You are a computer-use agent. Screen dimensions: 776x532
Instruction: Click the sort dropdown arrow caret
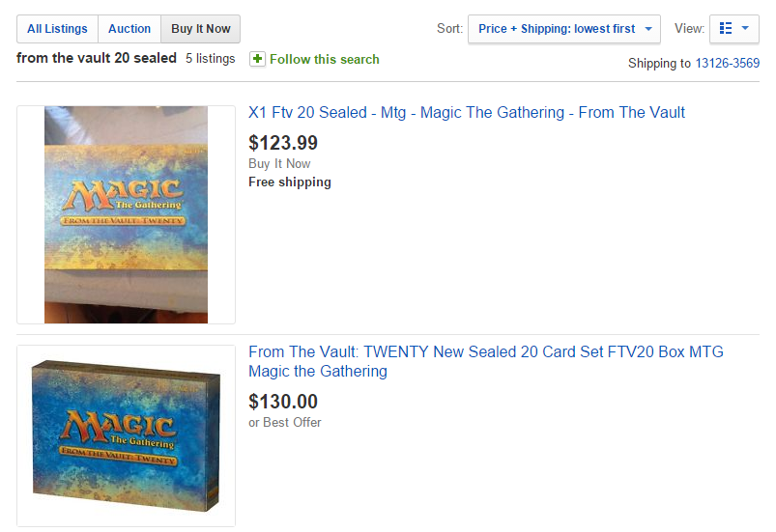pyautogui.click(x=648, y=29)
